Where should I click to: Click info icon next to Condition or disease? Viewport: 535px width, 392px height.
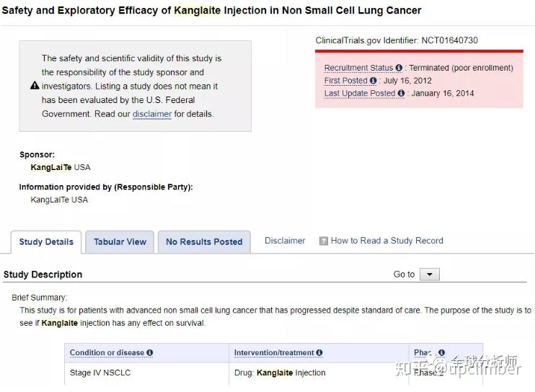pyautogui.click(x=150, y=353)
